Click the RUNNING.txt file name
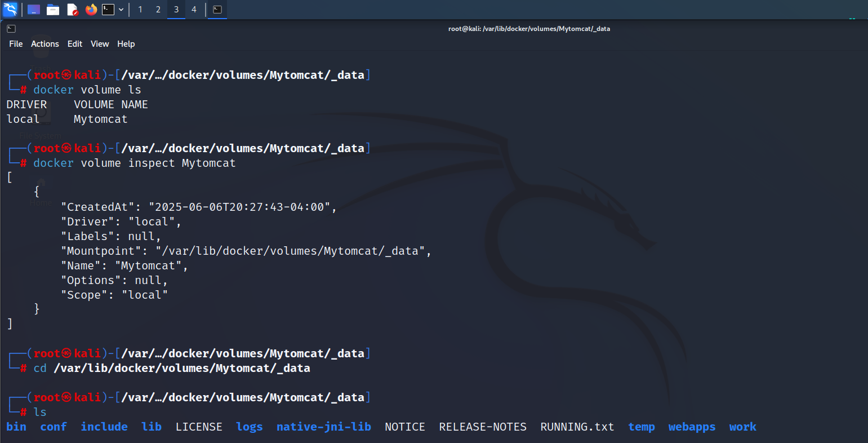Viewport: 868px width, 443px height. click(577, 427)
